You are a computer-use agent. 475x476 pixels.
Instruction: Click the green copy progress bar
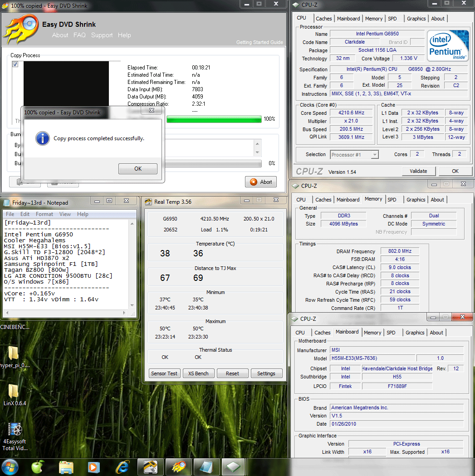point(214,119)
